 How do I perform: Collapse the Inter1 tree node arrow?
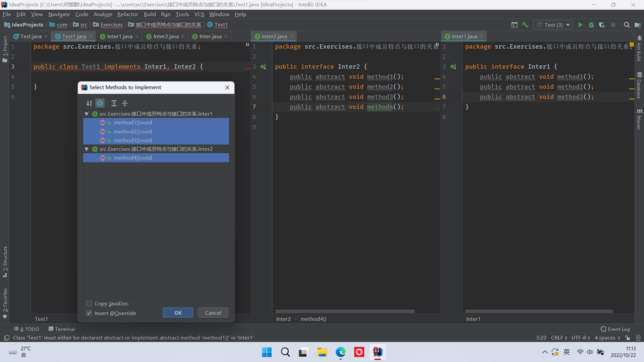(x=87, y=114)
